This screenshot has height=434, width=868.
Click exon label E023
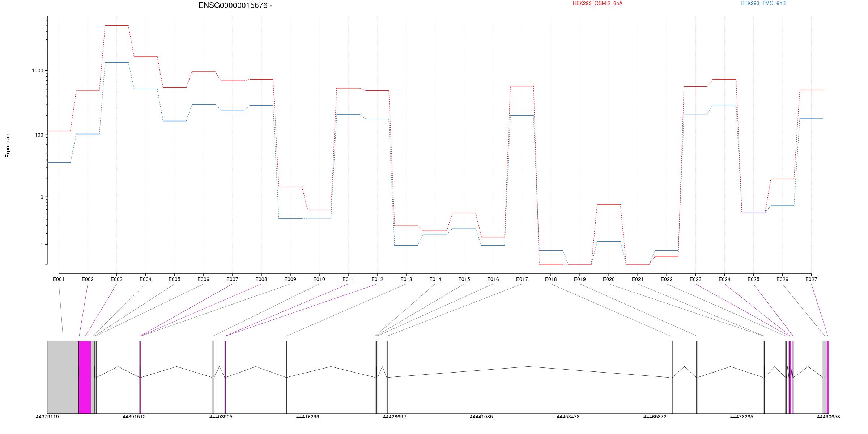click(695, 280)
